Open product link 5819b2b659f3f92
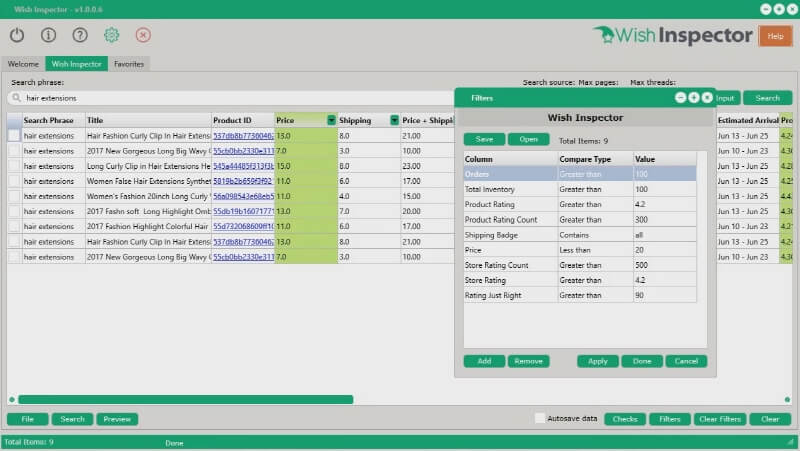 click(243, 181)
